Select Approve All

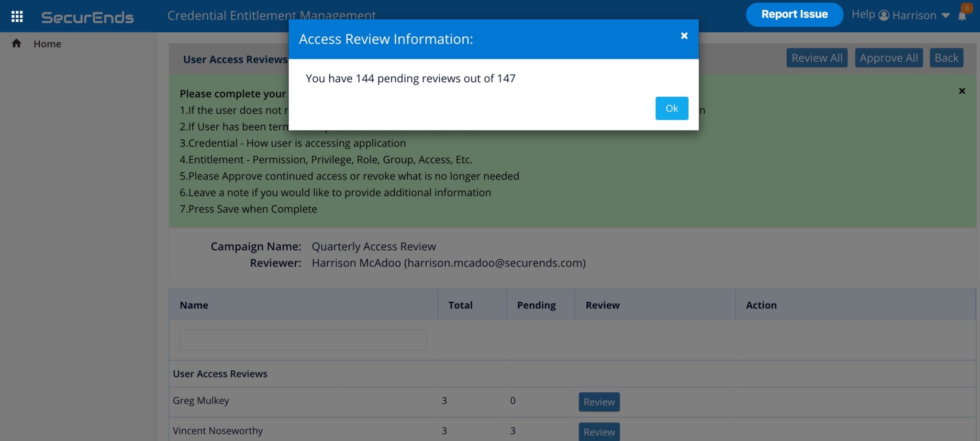tap(889, 57)
